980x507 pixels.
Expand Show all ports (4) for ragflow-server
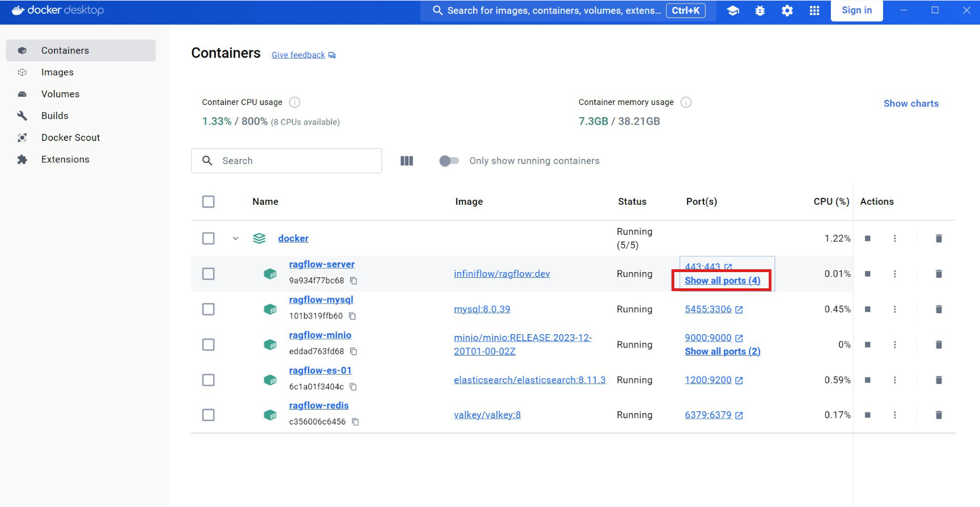pos(722,281)
